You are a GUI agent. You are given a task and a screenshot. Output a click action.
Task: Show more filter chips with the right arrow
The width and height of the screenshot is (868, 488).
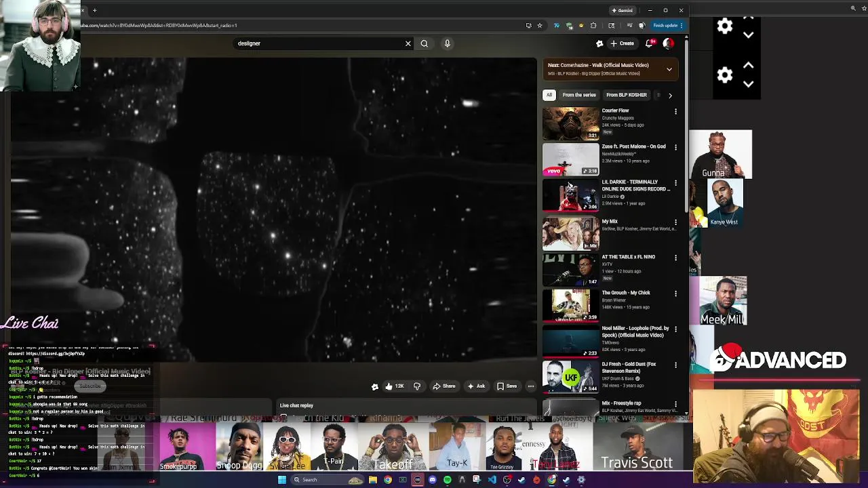[x=670, y=96]
